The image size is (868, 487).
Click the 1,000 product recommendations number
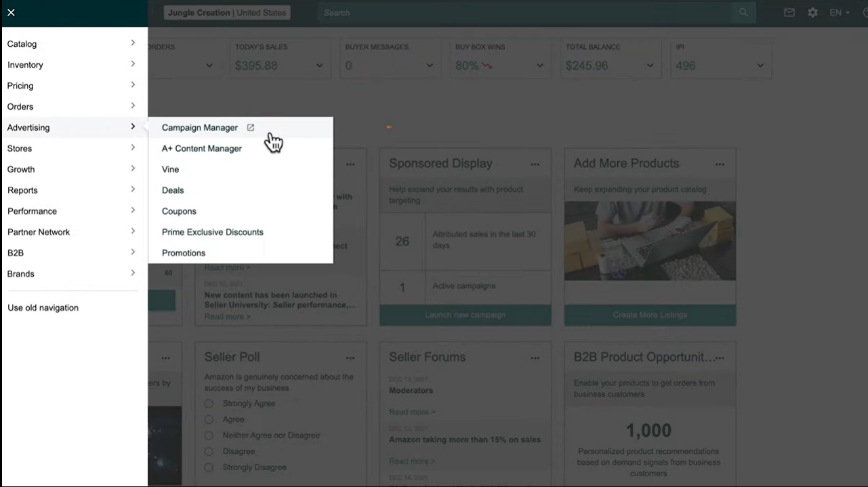(648, 431)
